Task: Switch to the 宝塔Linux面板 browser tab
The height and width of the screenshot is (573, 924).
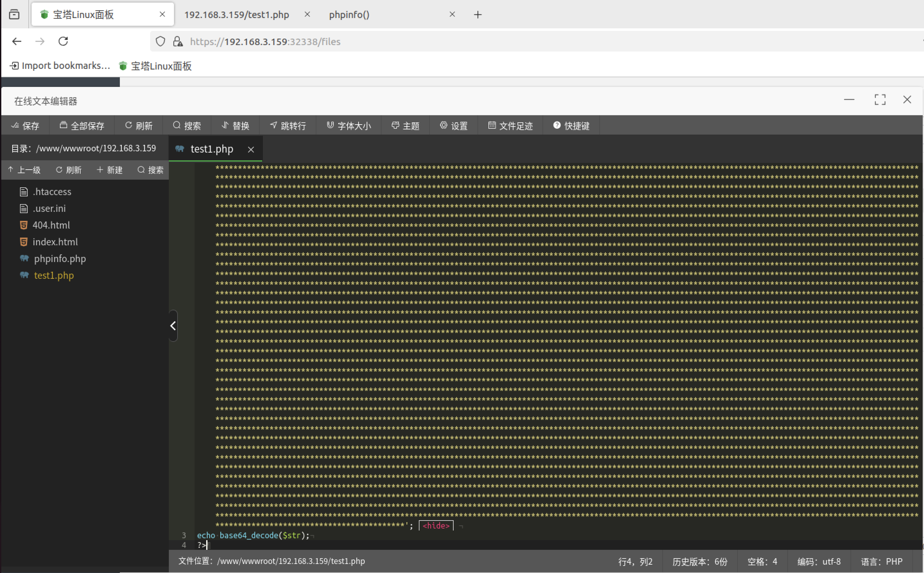Action: 102,14
